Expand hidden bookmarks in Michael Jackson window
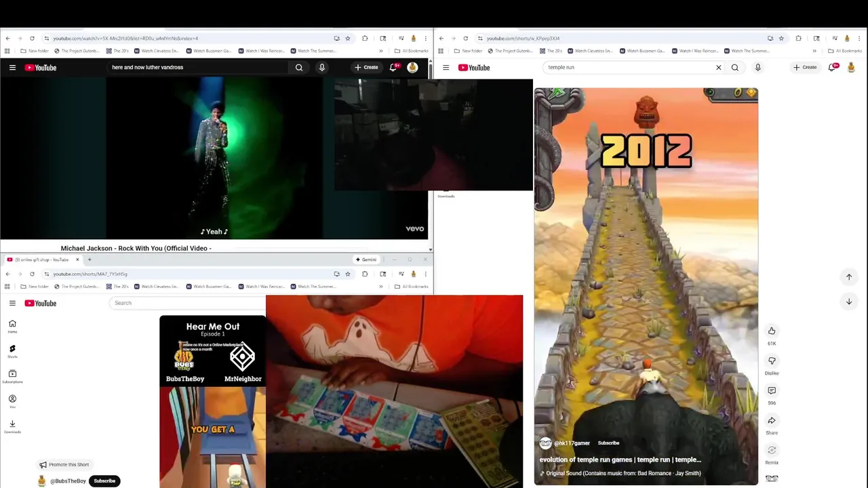The image size is (868, 488). 380,51
